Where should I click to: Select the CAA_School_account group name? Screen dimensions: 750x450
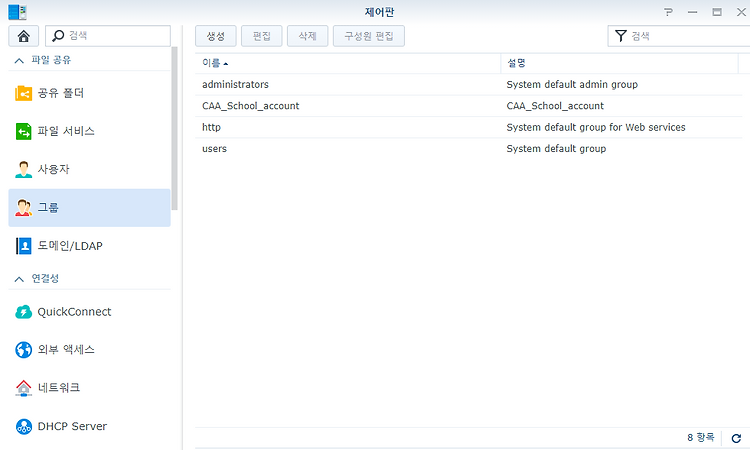(251, 106)
